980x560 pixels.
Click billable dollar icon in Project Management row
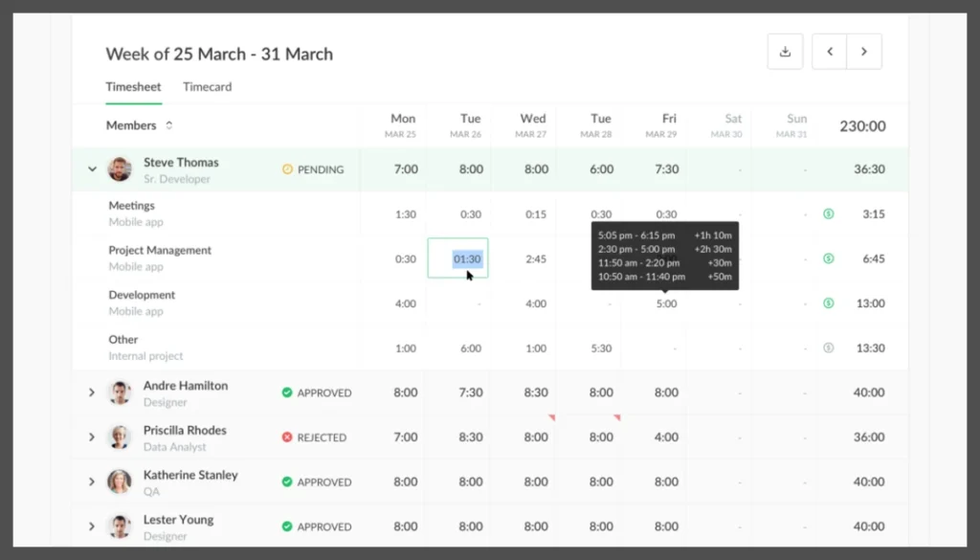(828, 258)
